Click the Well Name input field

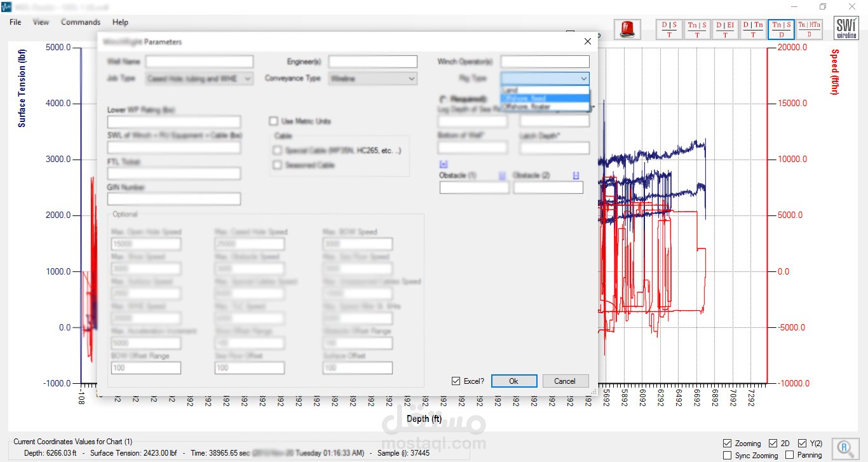click(x=200, y=62)
